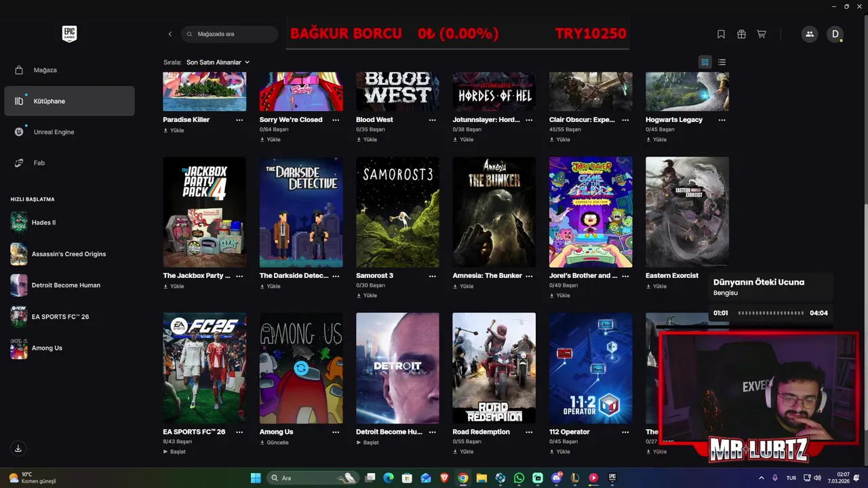Open options menu for Samorost 3

click(433, 276)
